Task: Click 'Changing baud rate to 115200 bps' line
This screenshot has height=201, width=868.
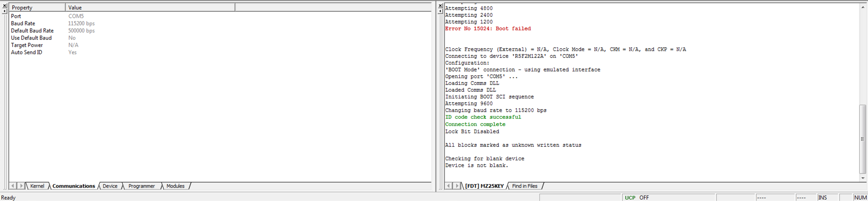Action: [496, 110]
